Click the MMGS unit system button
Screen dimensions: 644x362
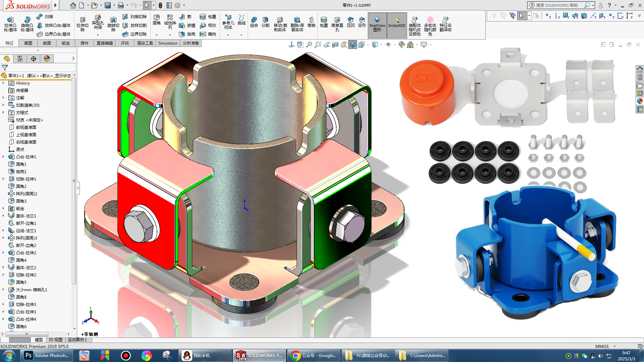click(x=602, y=346)
